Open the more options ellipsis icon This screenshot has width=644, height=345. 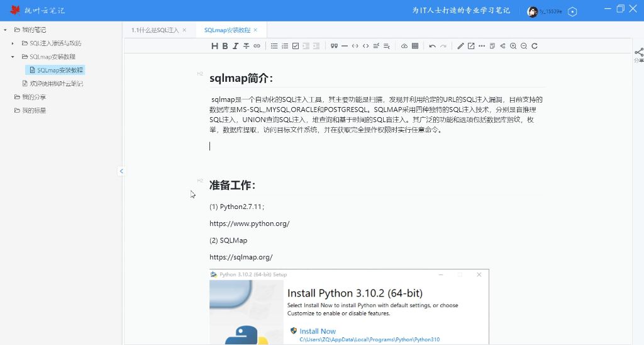click(482, 46)
